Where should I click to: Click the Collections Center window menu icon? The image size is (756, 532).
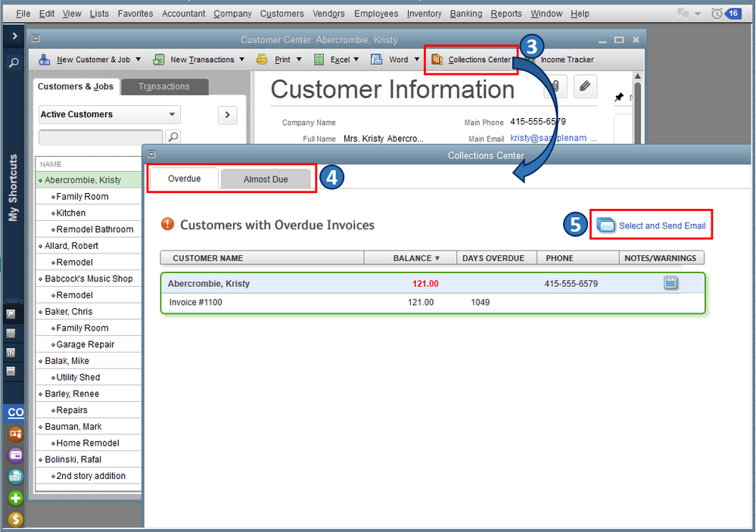pos(151,154)
